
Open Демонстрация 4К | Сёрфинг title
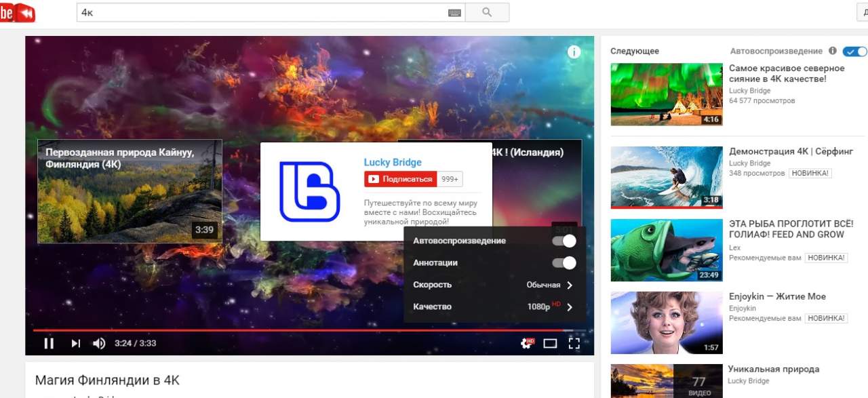(x=791, y=151)
